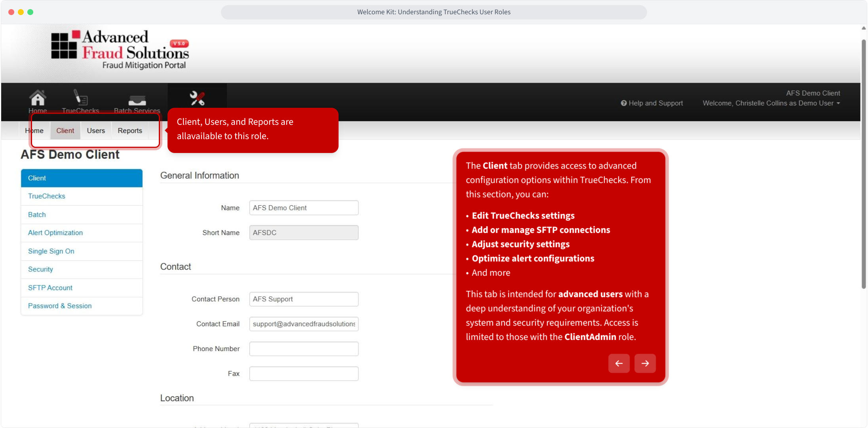The height and width of the screenshot is (428, 868).
Task: Click the Fax input field
Action: click(x=304, y=374)
